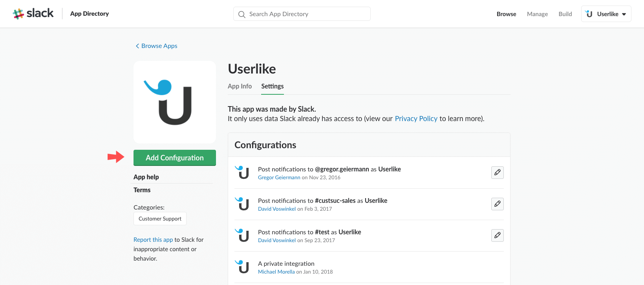Screen dimensions: 644x285
Task: Click the Slack logo
Action: (33, 13)
